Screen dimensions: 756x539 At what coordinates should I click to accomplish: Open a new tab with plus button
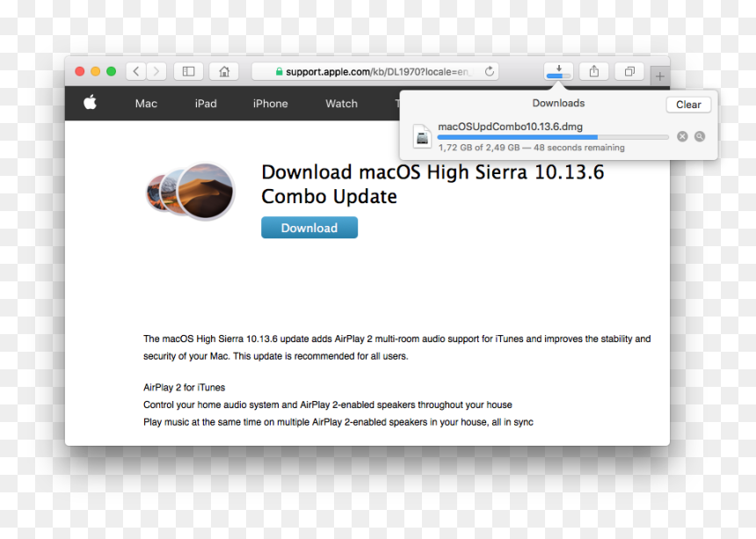[x=659, y=76]
